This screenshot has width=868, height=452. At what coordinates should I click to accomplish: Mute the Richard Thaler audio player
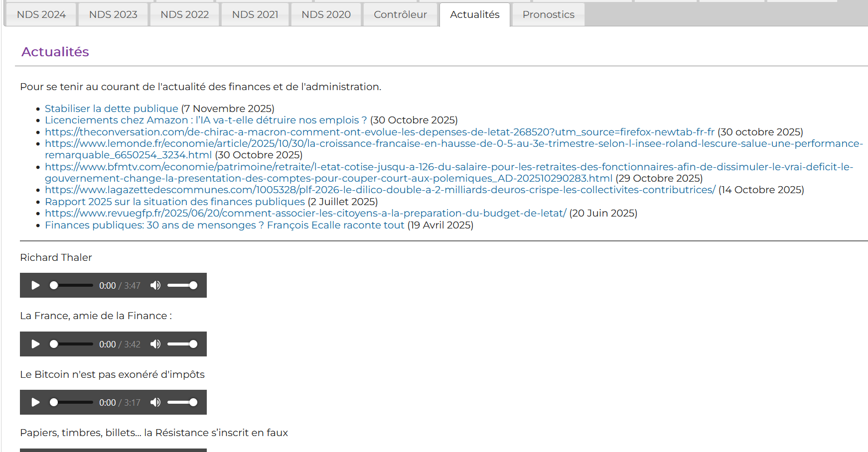click(155, 285)
